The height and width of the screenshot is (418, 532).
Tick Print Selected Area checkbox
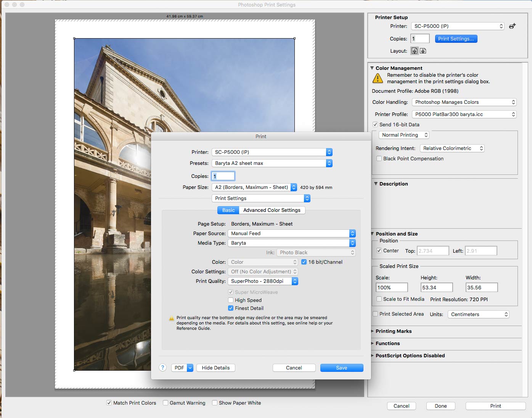(x=375, y=314)
